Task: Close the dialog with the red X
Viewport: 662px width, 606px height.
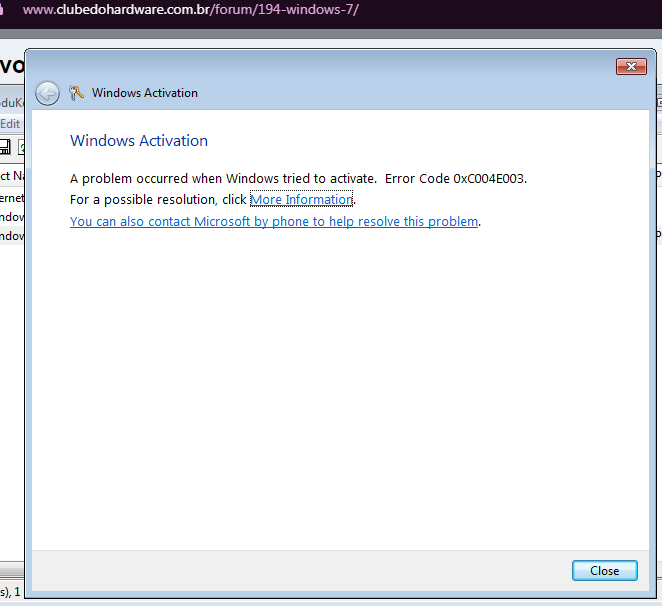Action: click(631, 66)
